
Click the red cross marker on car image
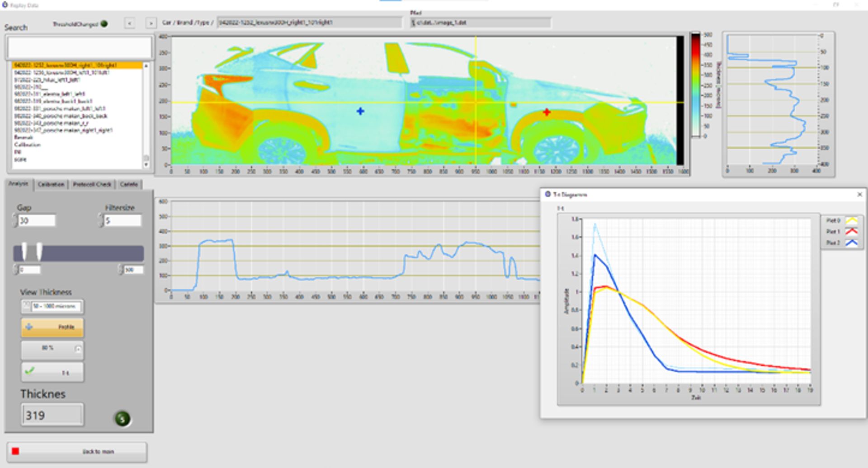coord(547,112)
